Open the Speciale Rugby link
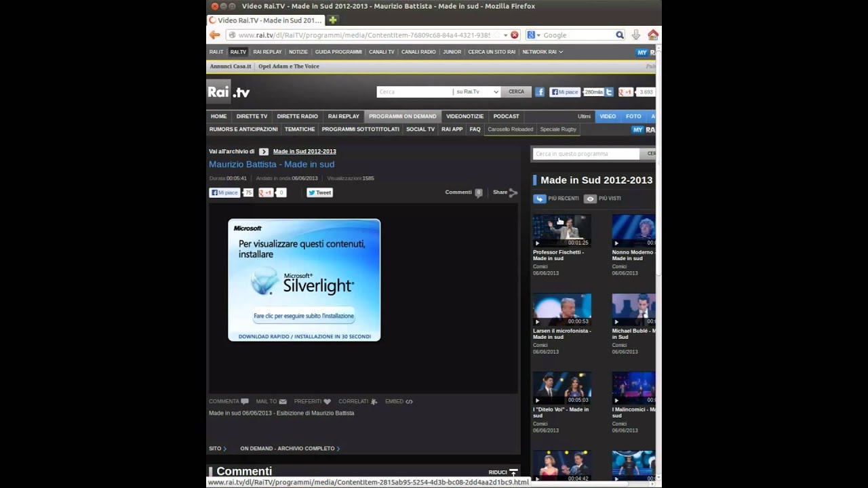The width and height of the screenshot is (868, 488). (558, 129)
